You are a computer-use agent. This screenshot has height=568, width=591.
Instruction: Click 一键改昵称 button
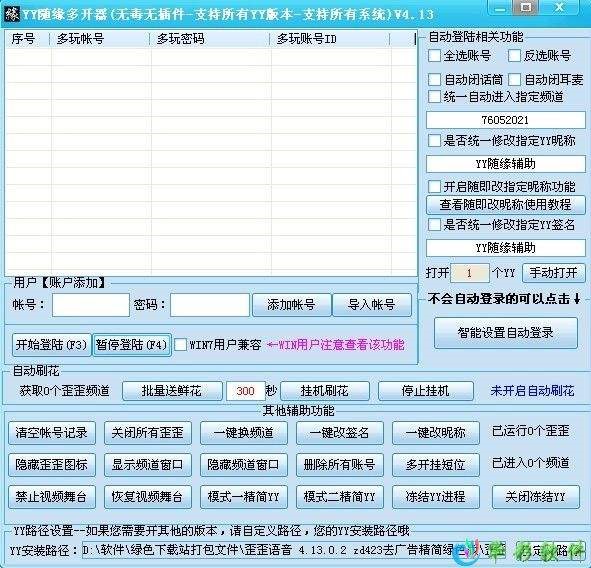(436, 433)
